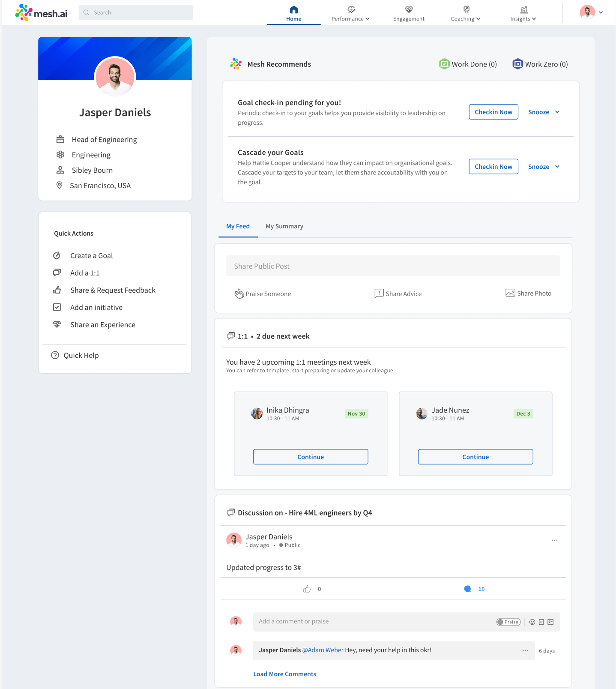Focus the Search field

tap(136, 12)
